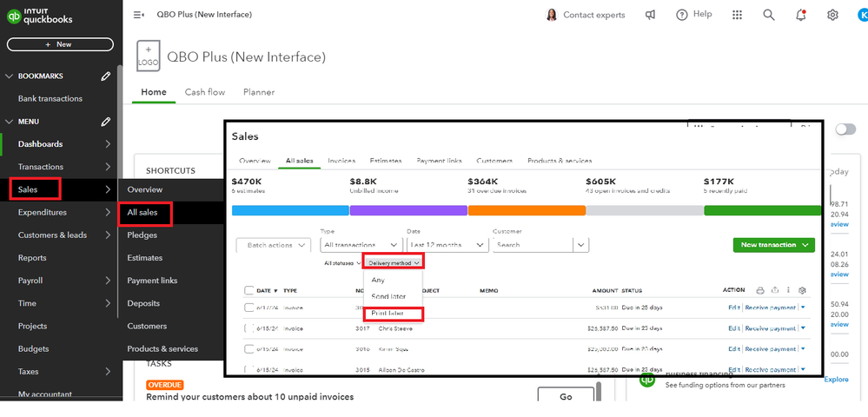Viewport: 868px width, 417px height.
Task: Open the All statuses filter dropdown
Action: click(342, 263)
